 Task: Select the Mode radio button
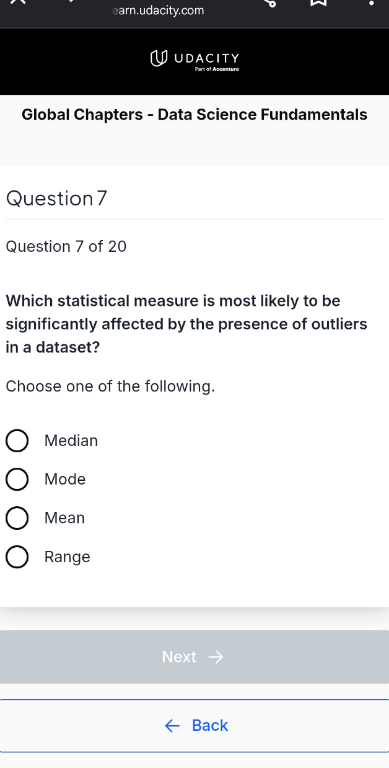click(17, 480)
